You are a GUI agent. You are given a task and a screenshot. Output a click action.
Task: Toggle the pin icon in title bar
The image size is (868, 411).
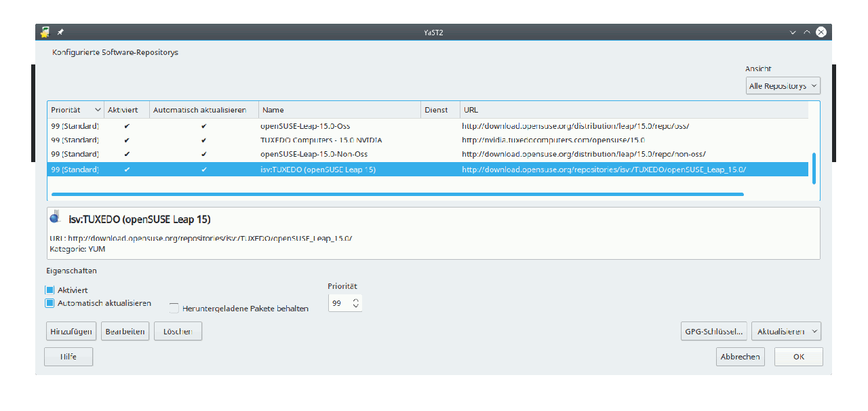click(x=60, y=32)
